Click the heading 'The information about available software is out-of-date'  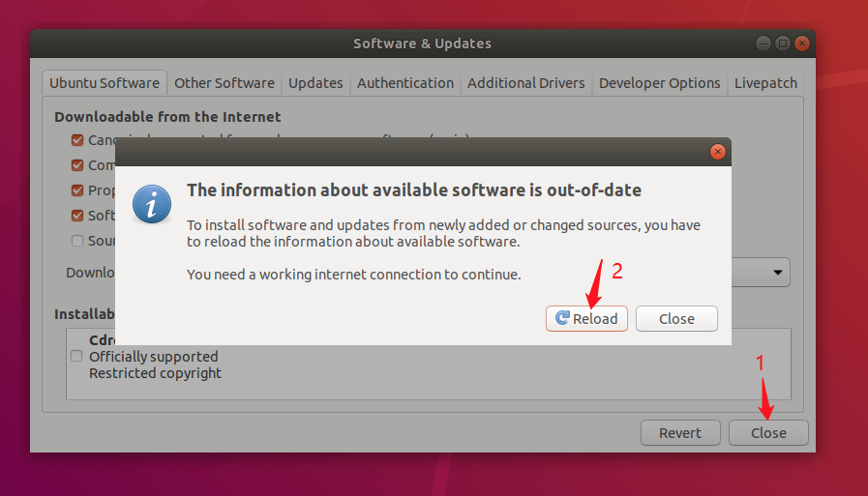click(x=414, y=190)
